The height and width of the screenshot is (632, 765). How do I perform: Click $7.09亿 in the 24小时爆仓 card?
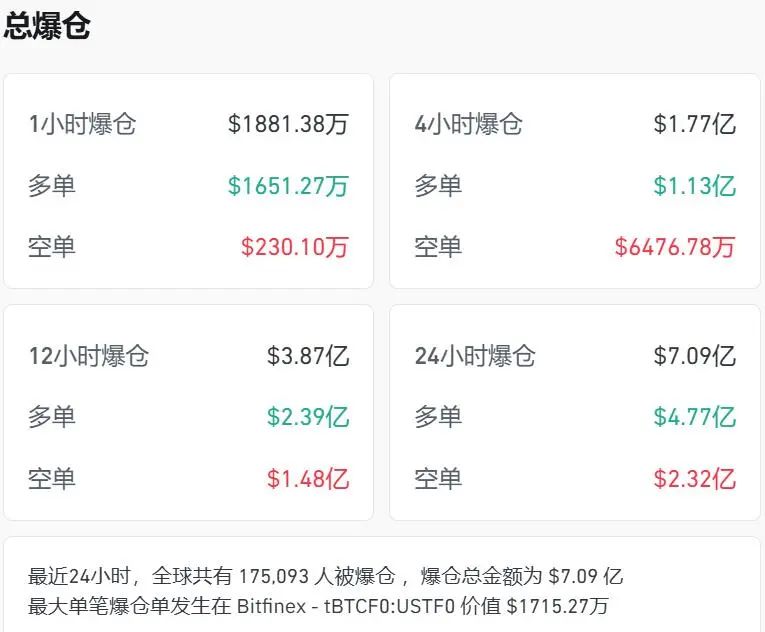click(x=694, y=356)
